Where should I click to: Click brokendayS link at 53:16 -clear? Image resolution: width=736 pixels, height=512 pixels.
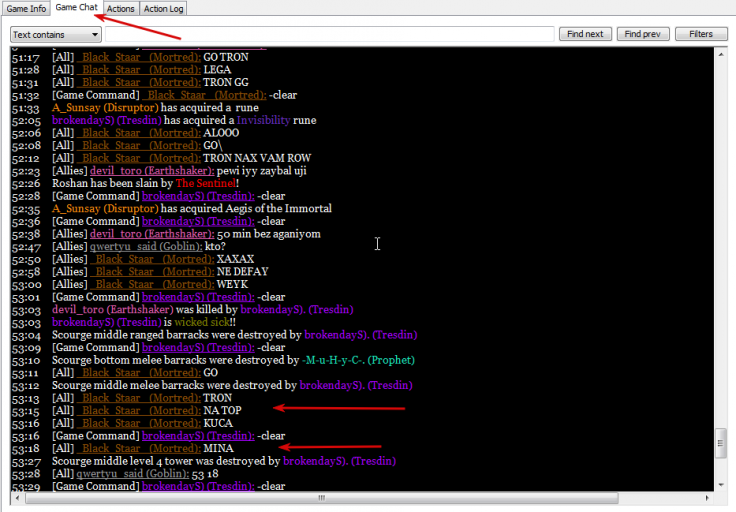click(199, 436)
